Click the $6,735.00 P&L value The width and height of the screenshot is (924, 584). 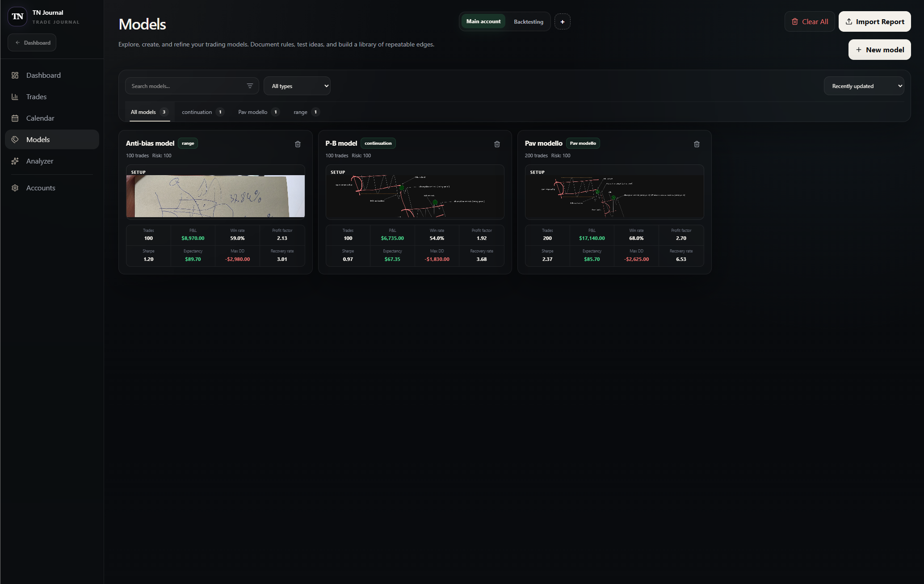click(x=392, y=238)
